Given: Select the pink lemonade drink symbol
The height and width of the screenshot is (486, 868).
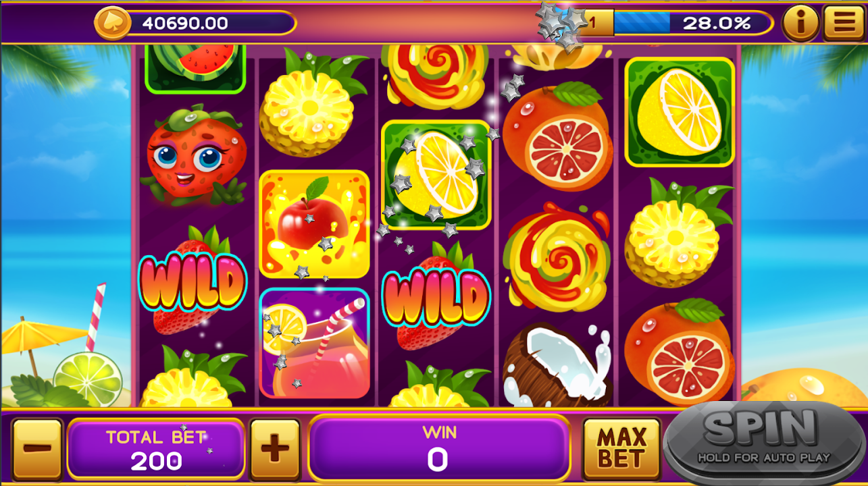Looking at the screenshot, I should pyautogui.click(x=315, y=344).
